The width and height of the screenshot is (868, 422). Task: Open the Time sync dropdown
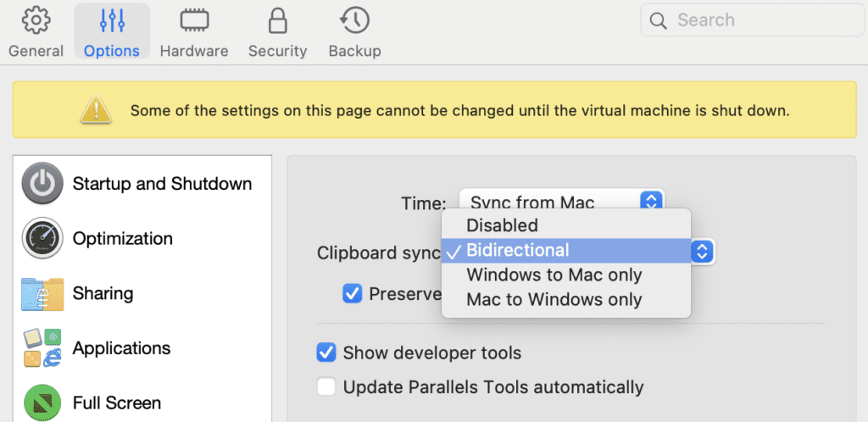coord(650,201)
